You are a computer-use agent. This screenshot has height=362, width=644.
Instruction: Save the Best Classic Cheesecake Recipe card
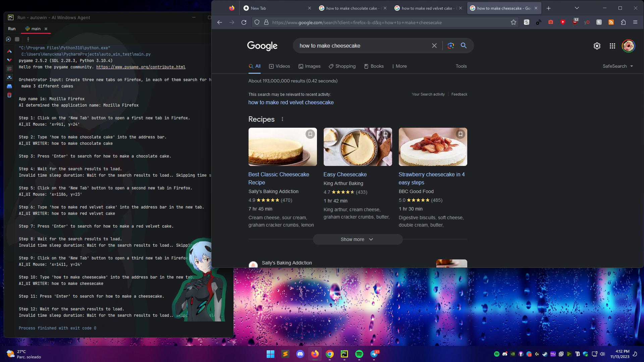tap(310, 134)
